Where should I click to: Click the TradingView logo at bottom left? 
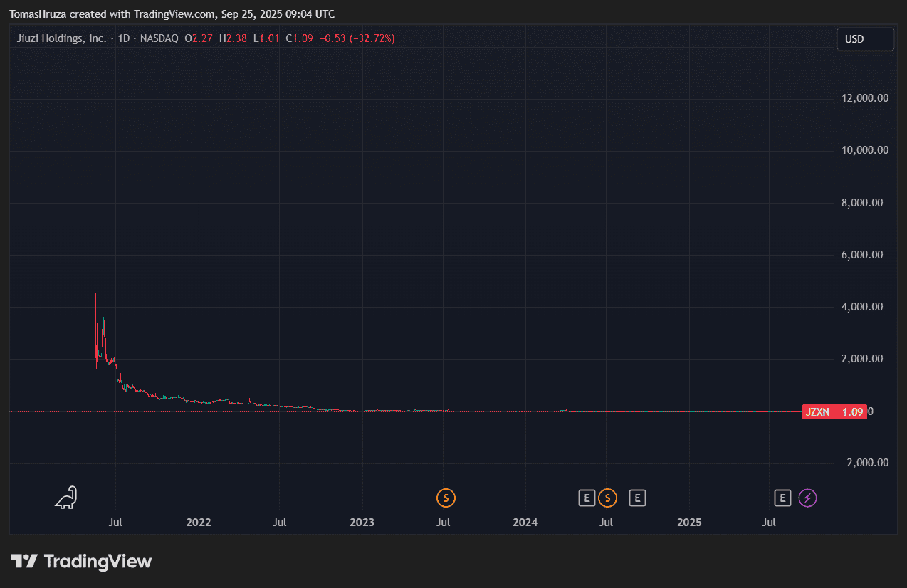pyautogui.click(x=81, y=561)
